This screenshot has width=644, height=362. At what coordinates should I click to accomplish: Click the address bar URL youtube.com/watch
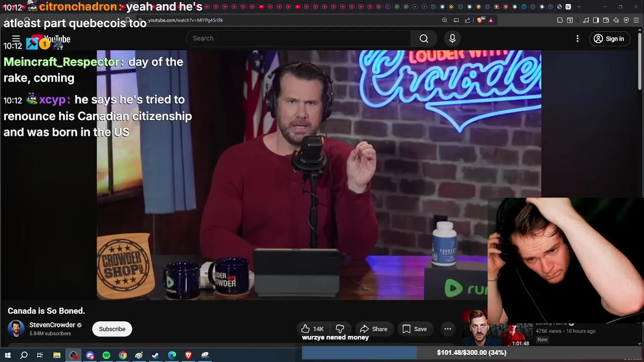tap(186, 20)
